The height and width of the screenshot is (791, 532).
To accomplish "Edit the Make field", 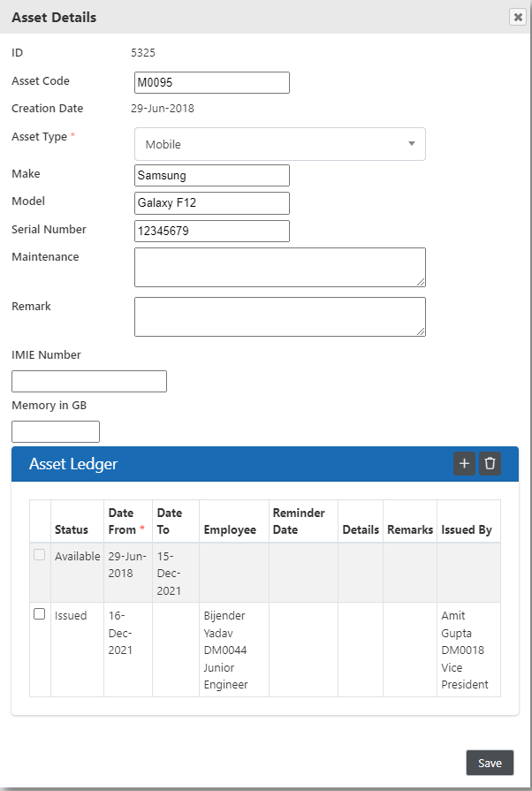I will [x=212, y=176].
